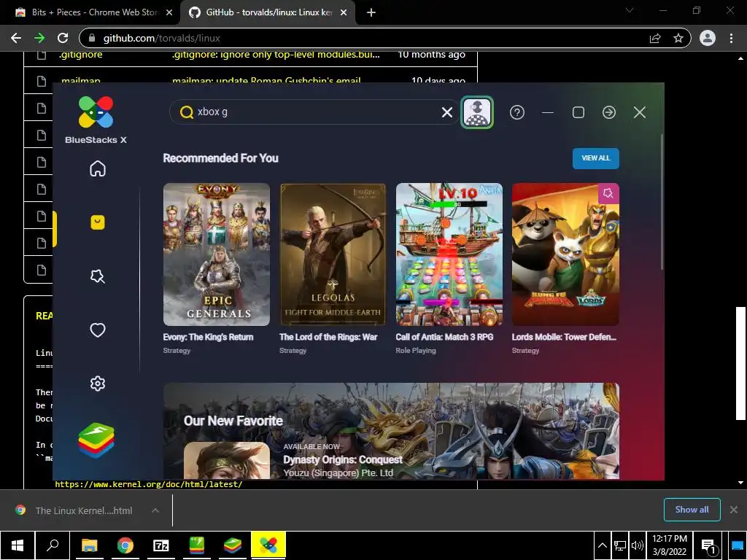This screenshot has width=747, height=560.
Task: Select the GitHub torvalds/linux tab
Action: pyautogui.click(x=268, y=12)
